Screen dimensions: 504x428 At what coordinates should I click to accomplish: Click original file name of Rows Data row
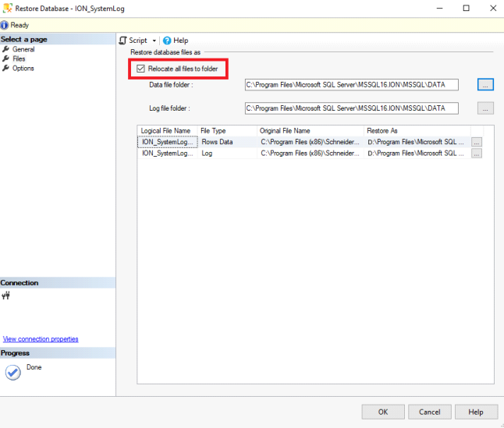click(x=311, y=142)
